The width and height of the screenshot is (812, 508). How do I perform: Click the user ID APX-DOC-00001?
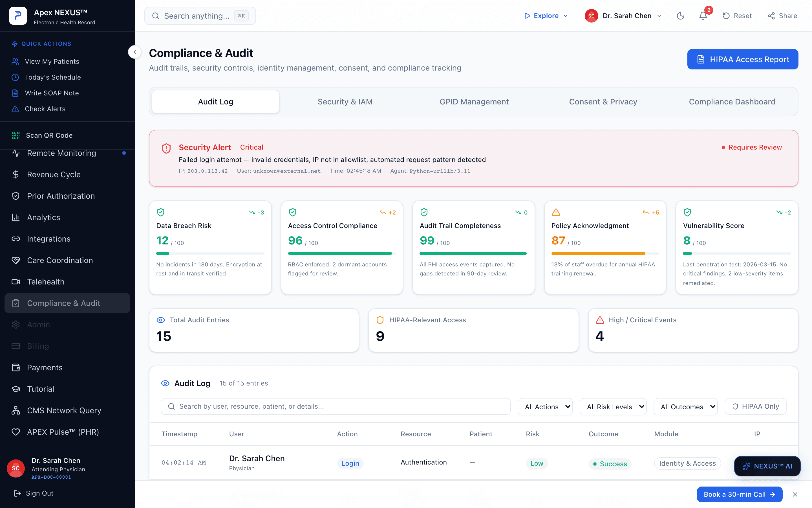click(x=51, y=477)
